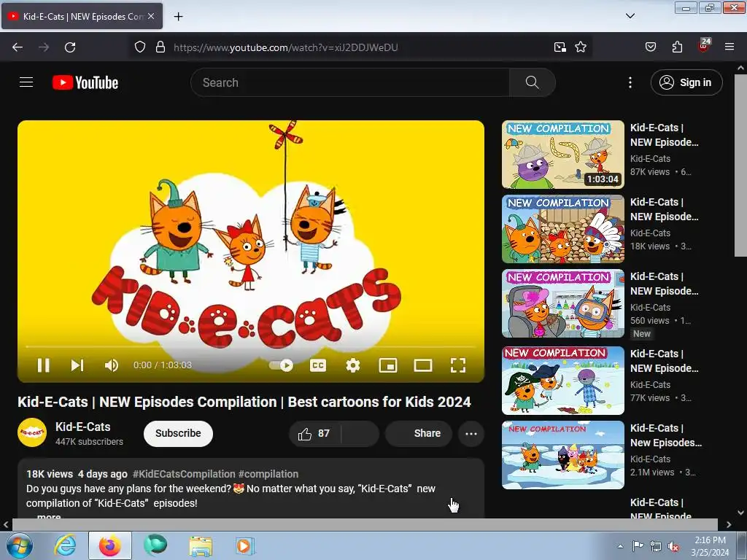The height and width of the screenshot is (560, 747).
Task: Switch to theater mode
Action: click(423, 365)
